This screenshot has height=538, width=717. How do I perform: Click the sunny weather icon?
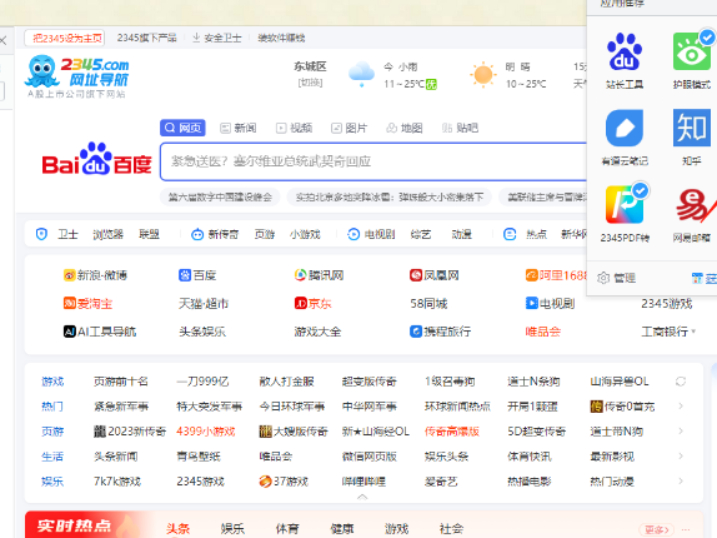483,75
